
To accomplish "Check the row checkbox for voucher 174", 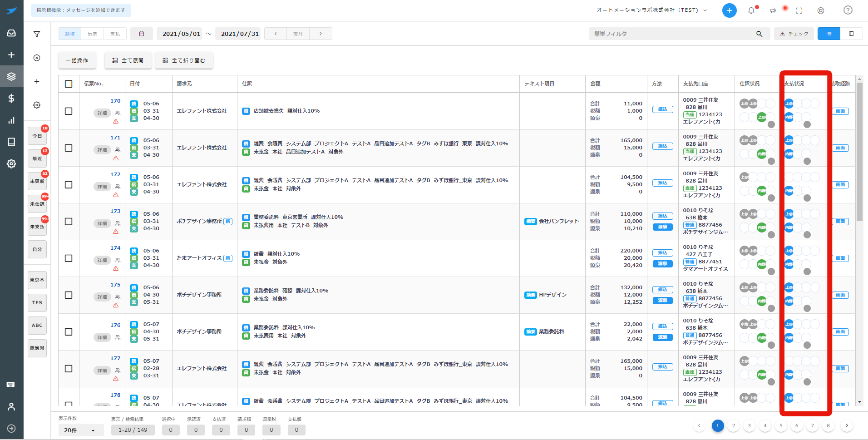I will coord(69,258).
